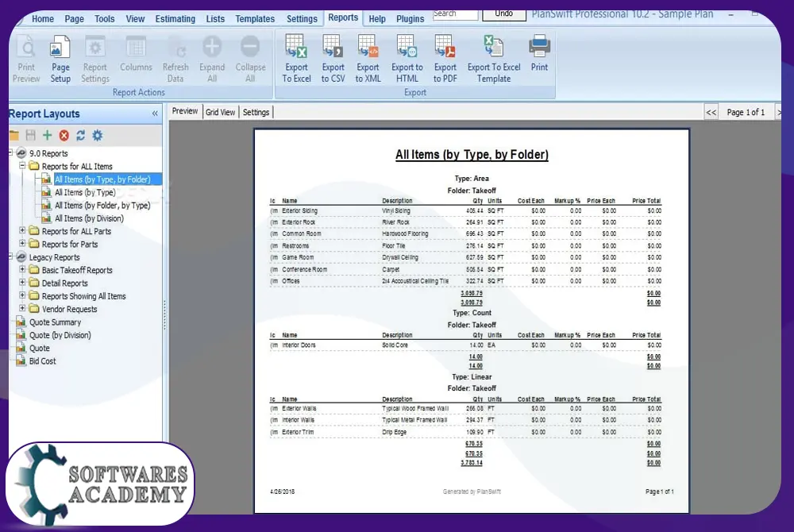794x532 pixels.
Task: Export To Excel Template
Action: (x=494, y=60)
